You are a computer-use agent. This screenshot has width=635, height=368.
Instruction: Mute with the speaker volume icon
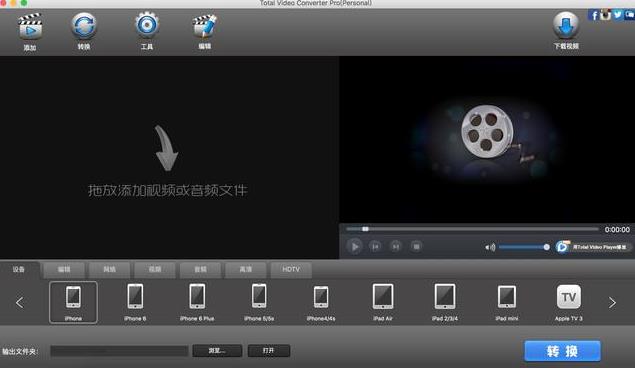point(490,247)
